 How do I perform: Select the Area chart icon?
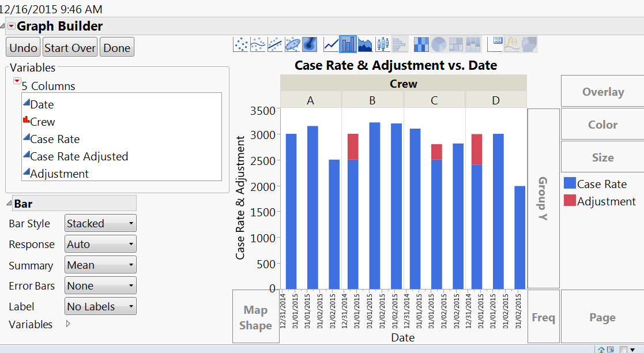click(365, 44)
